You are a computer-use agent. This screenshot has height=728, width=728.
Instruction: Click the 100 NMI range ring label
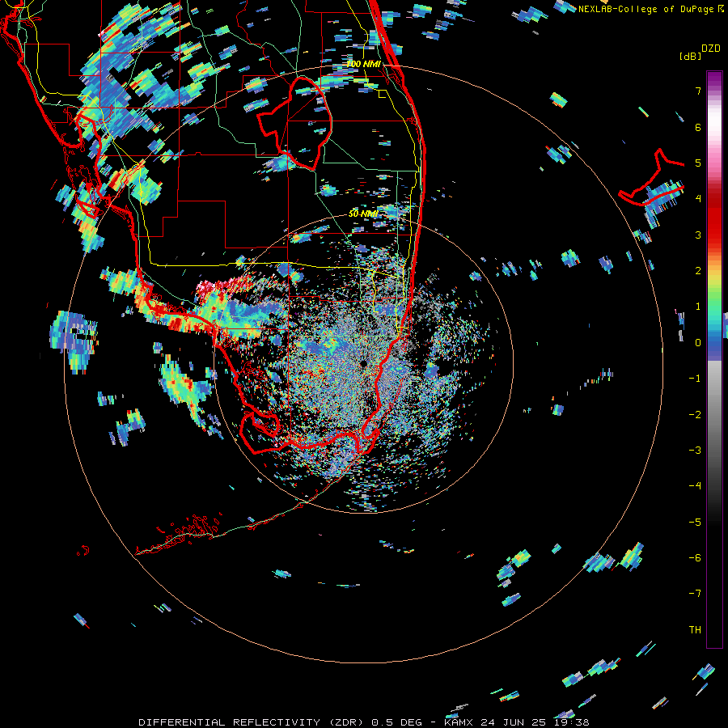tap(363, 64)
